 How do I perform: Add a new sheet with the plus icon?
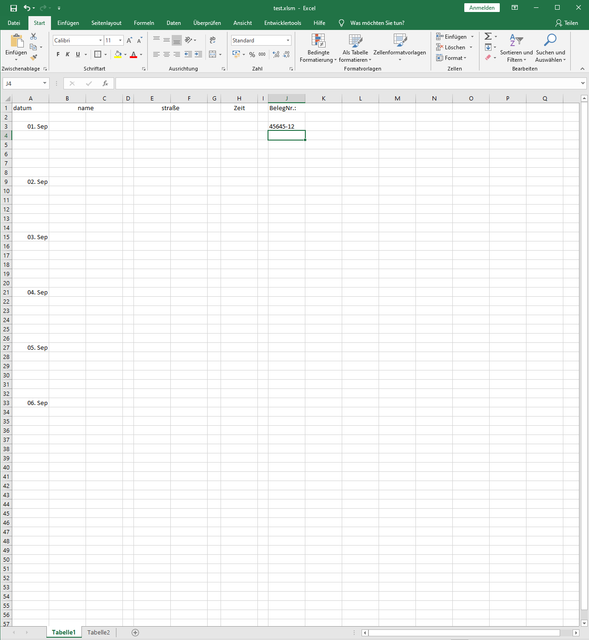pos(135,633)
